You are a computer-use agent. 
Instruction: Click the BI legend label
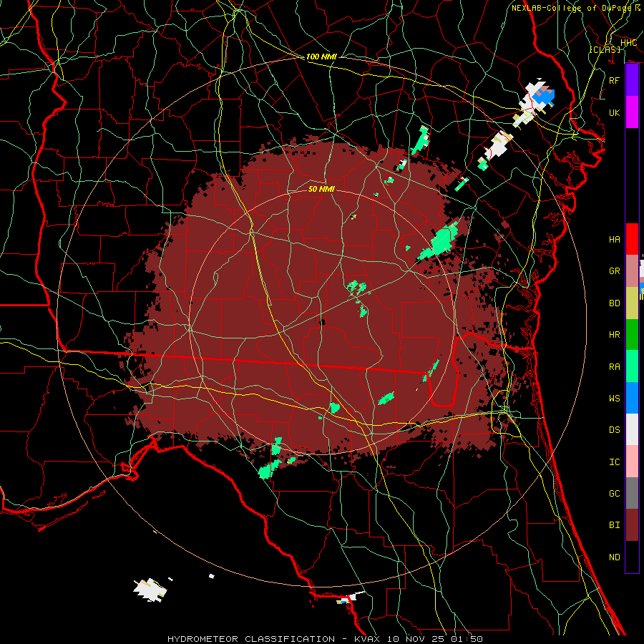coord(614,525)
